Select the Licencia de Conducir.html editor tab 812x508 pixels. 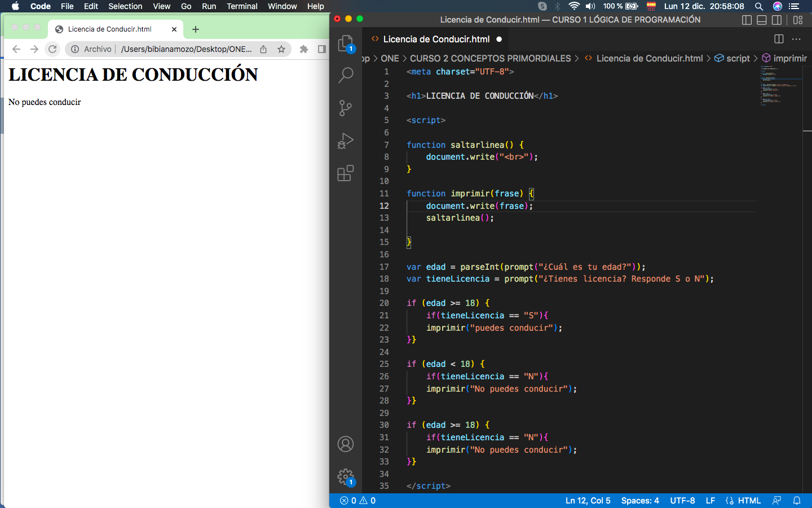[x=435, y=39]
